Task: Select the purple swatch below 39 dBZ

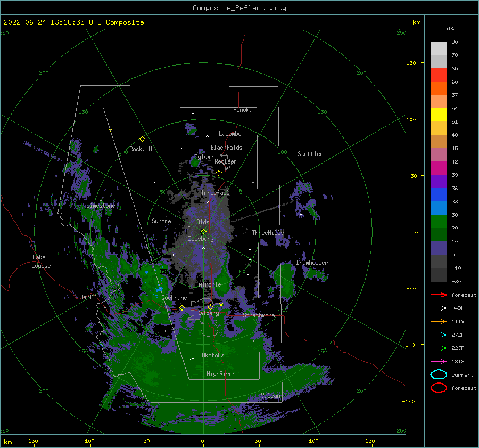Action: [439, 181]
